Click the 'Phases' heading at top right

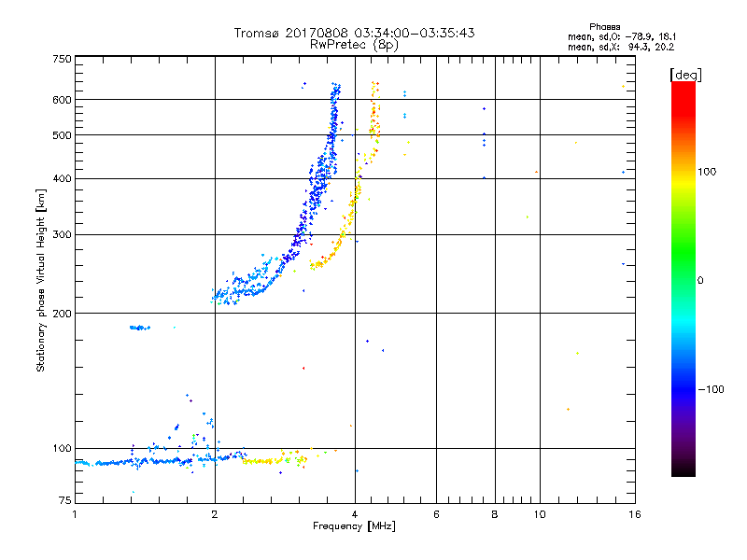pos(604,27)
